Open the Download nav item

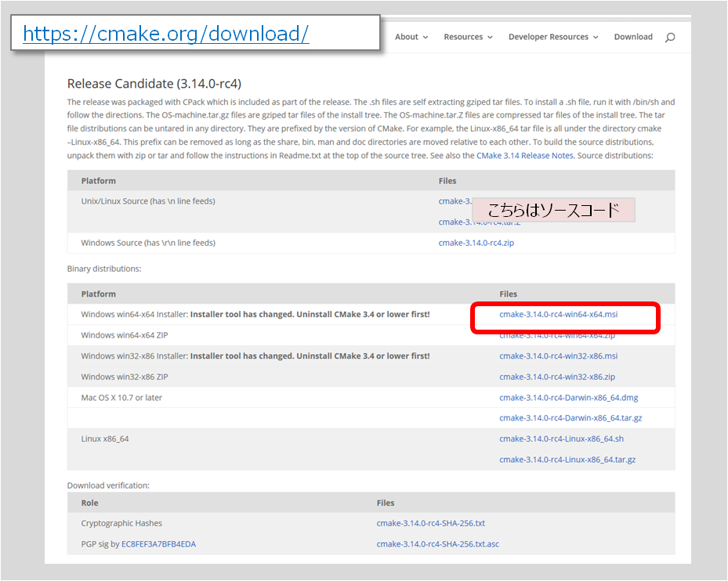pyautogui.click(x=633, y=37)
